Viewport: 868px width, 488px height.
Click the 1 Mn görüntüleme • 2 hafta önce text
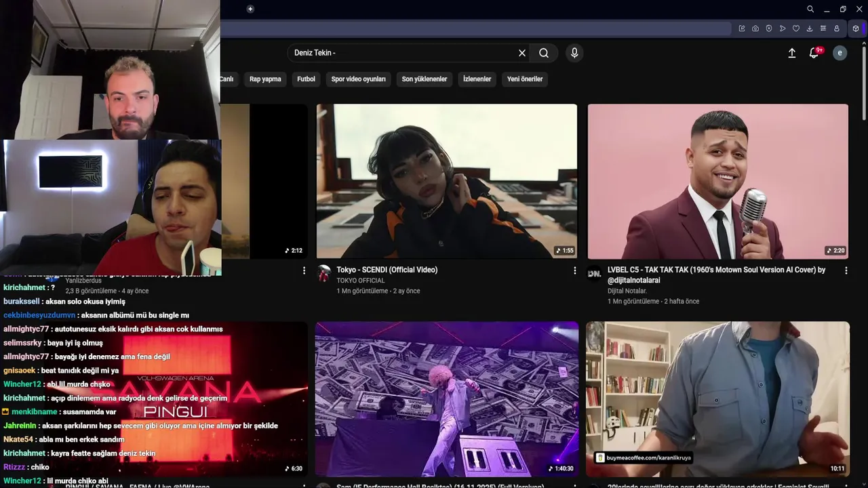point(653,301)
